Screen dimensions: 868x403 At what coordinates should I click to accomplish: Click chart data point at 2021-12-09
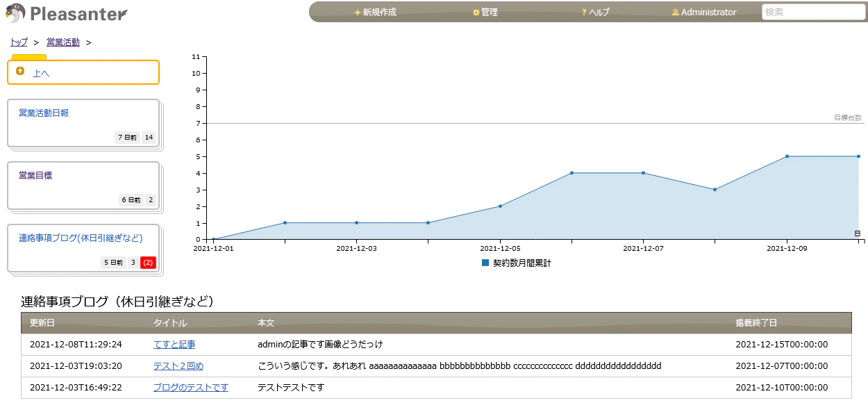787,156
